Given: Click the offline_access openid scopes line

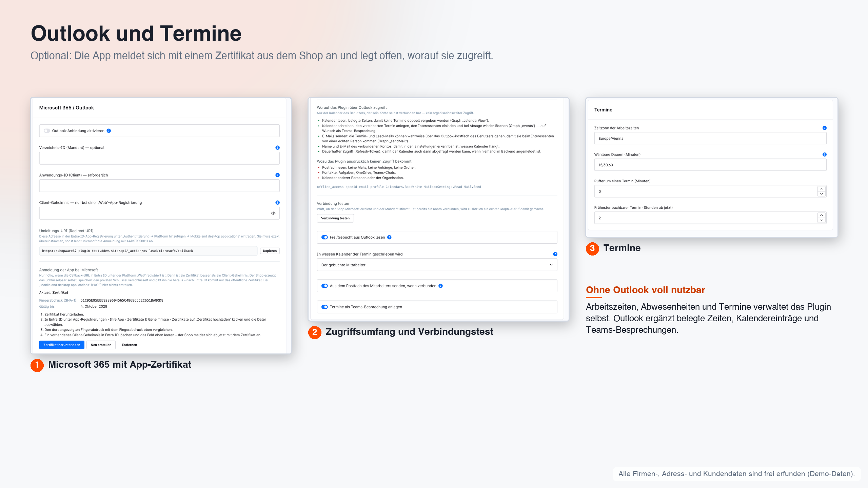Looking at the screenshot, I should click(x=399, y=187).
